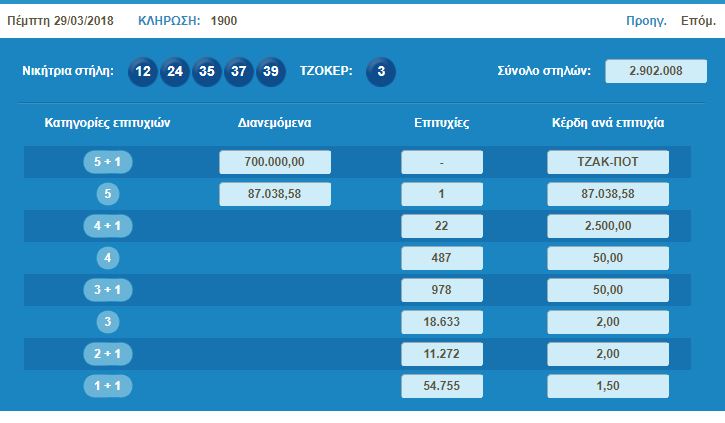Image resolution: width=725 pixels, height=423 pixels.
Task: Click the Διανεμόμενα column header
Action: [x=275, y=123]
